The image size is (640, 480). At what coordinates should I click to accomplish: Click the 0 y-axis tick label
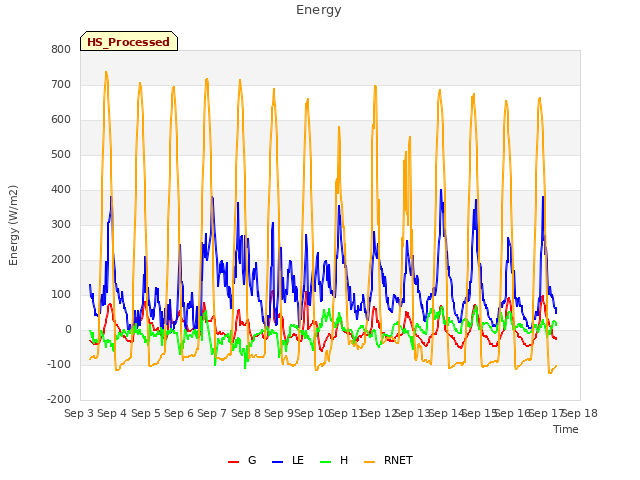pyautogui.click(x=68, y=330)
